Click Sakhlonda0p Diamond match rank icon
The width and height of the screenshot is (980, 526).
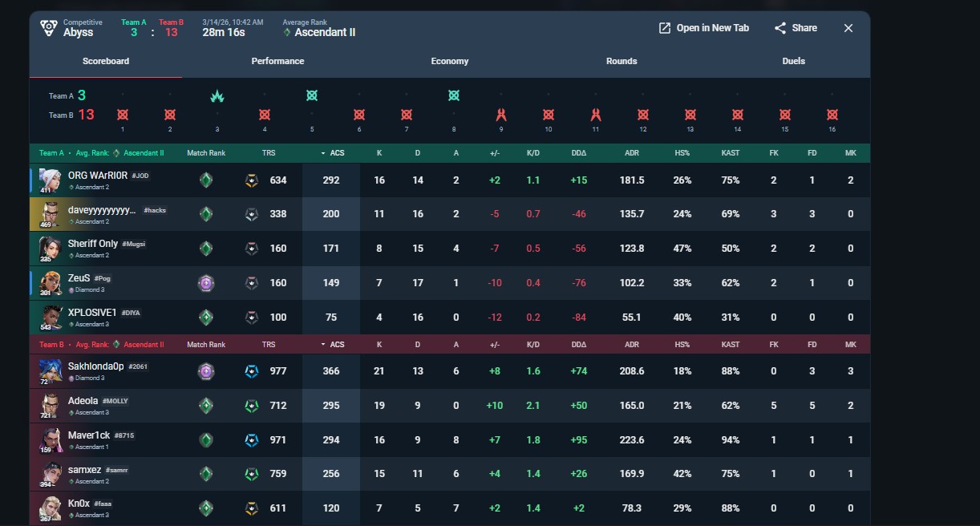coord(206,371)
